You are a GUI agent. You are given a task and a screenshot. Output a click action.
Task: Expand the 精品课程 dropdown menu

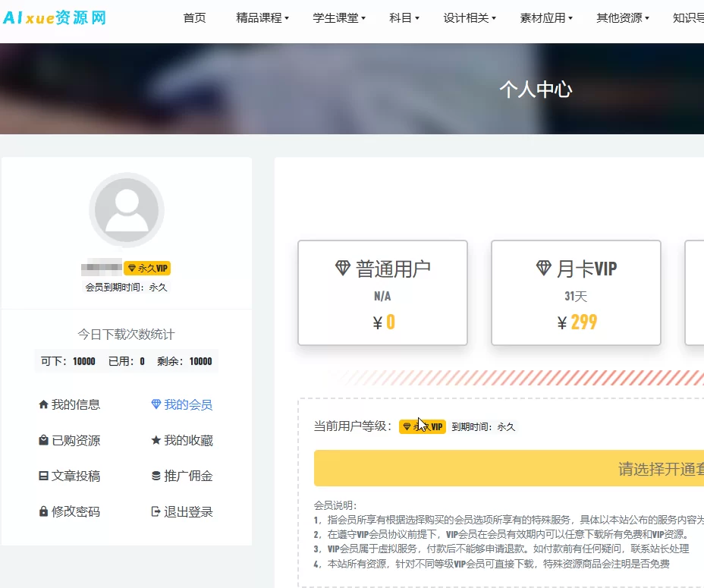pos(262,18)
